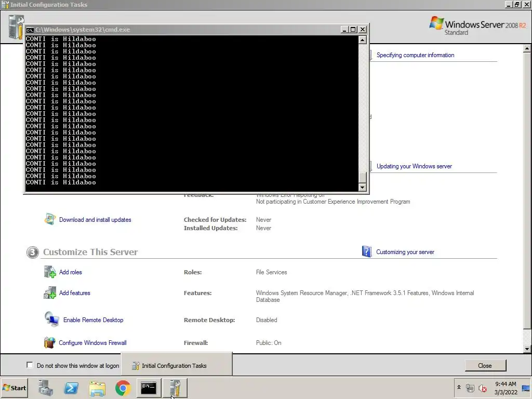532x399 pixels.
Task: Open the Add features link
Action: [75, 293]
